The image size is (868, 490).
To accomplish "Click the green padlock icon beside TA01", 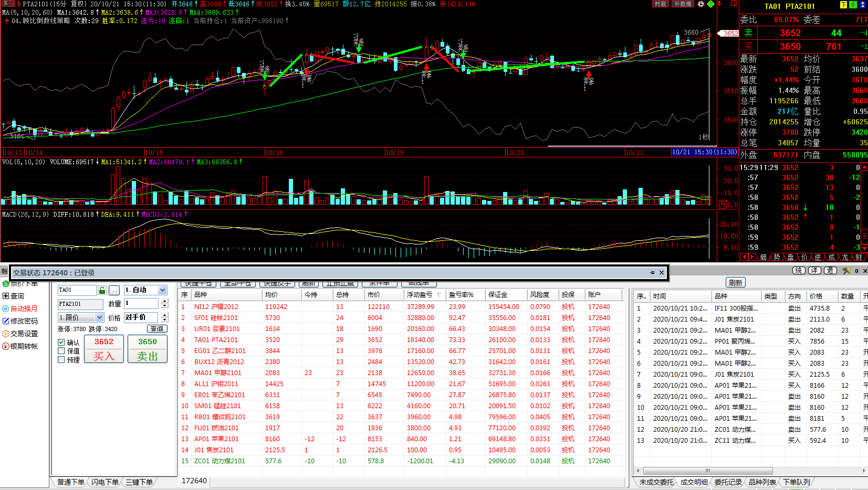I will (102, 290).
